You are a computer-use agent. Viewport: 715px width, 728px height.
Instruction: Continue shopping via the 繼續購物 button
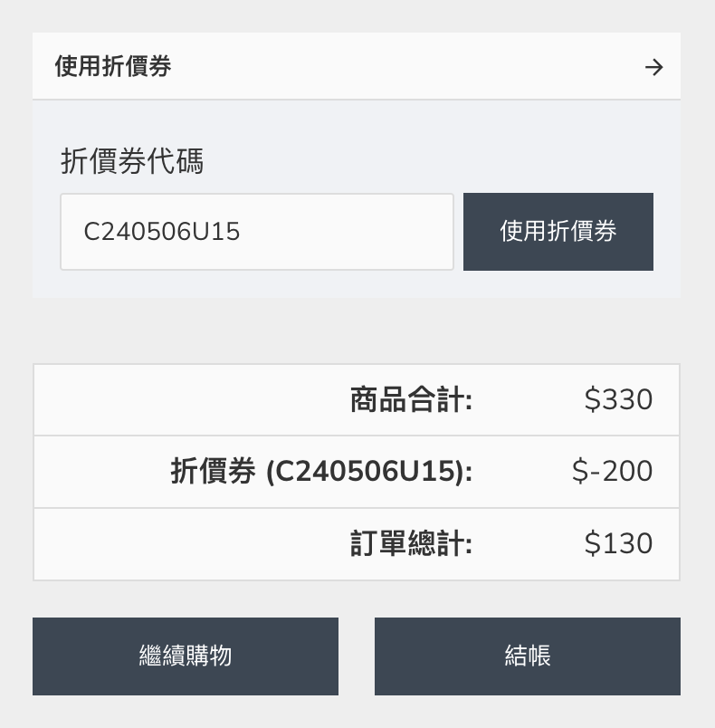click(x=186, y=656)
